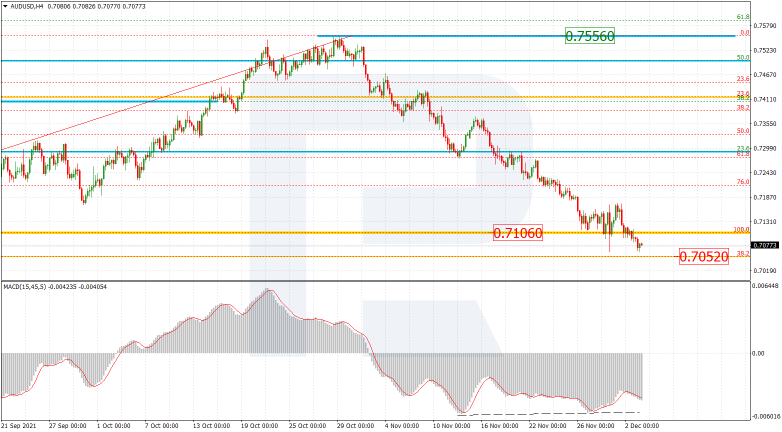
Task: Click the 0.0 Fibonacci level label
Action: [x=744, y=33]
